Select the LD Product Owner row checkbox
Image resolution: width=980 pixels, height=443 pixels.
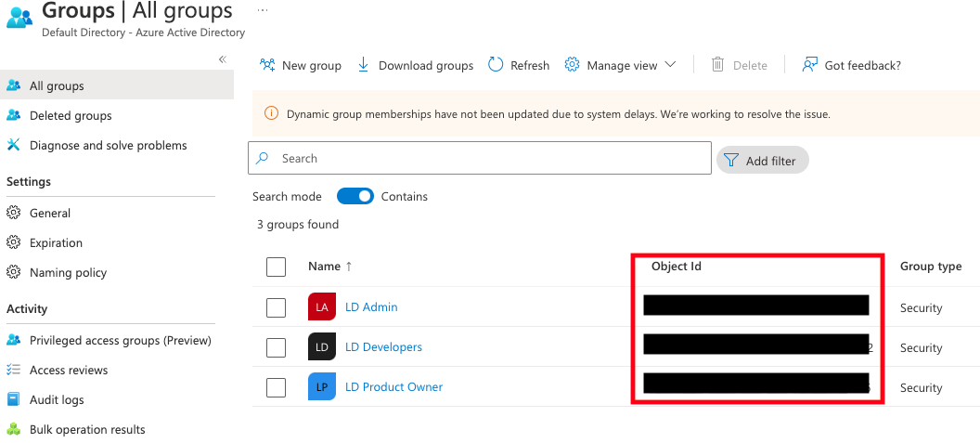coord(276,387)
